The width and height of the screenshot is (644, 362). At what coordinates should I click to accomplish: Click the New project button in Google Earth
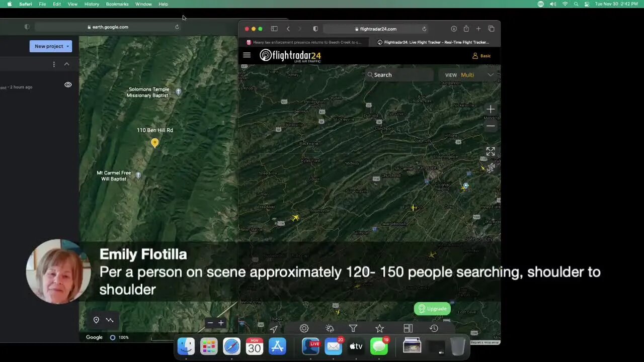[51, 46]
